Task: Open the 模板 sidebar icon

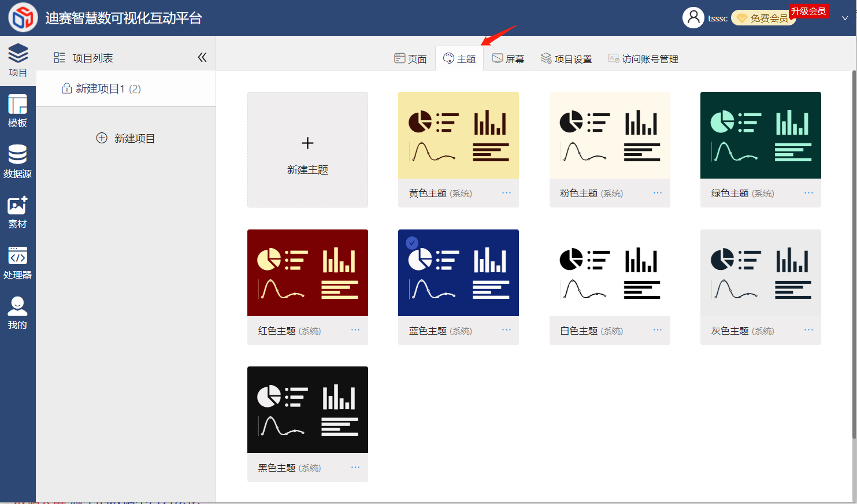Action: tap(17, 111)
